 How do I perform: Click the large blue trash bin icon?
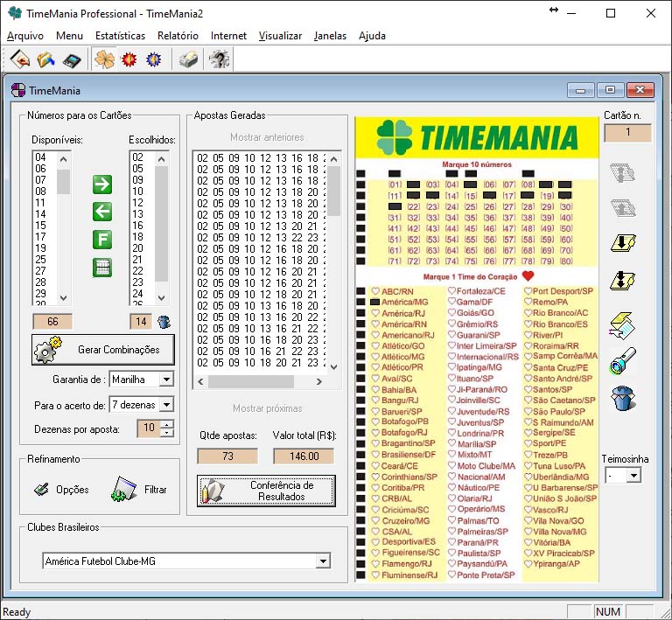[623, 398]
